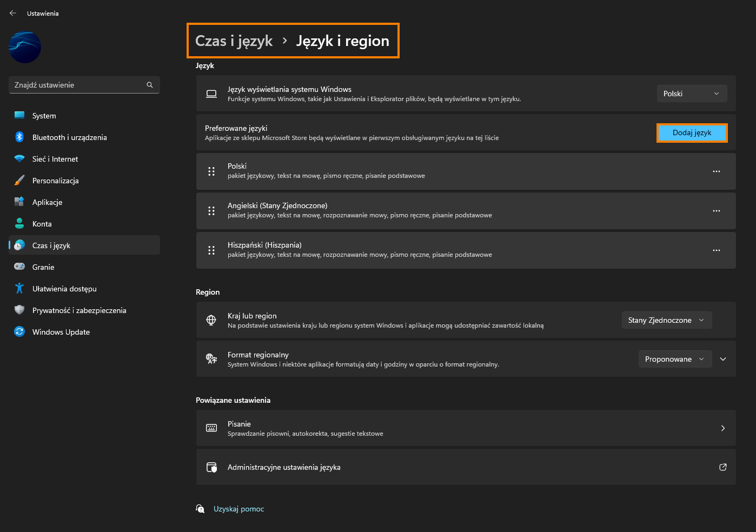The width and height of the screenshot is (756, 532).
Task: Click the Administracyjne ustawienia języka icon
Action: (211, 467)
